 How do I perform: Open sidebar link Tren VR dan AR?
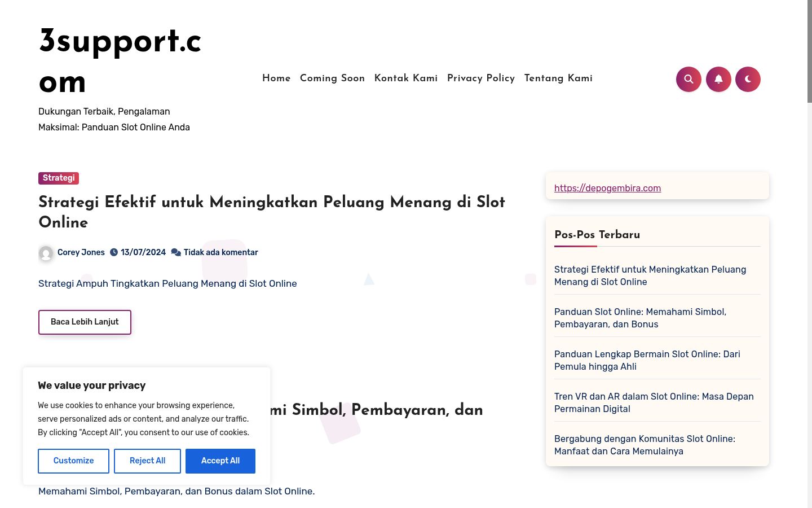654,402
